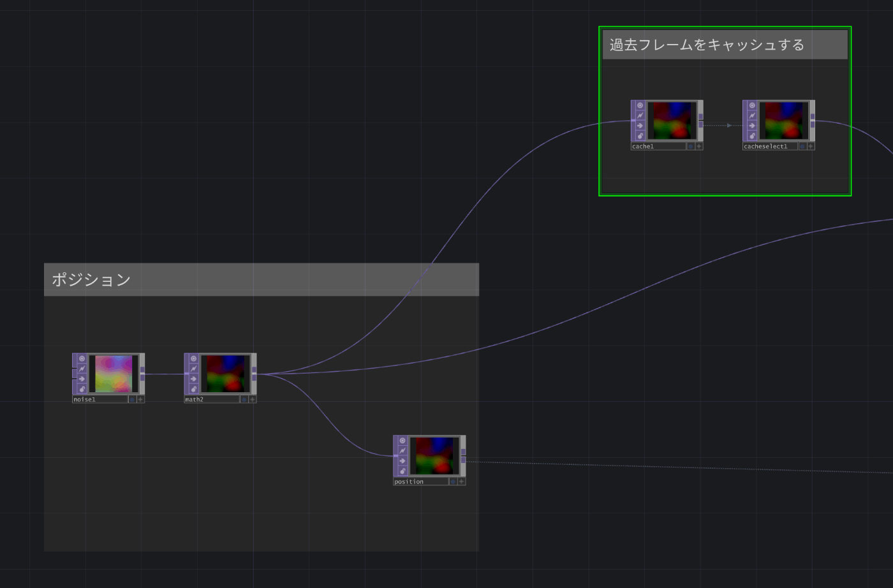Toggle the viewer flag on cache1 node
This screenshot has width=893, height=588.
[640, 105]
